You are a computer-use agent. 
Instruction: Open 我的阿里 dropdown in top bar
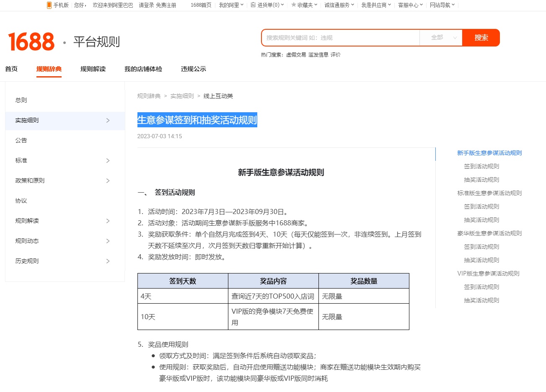[x=231, y=5]
